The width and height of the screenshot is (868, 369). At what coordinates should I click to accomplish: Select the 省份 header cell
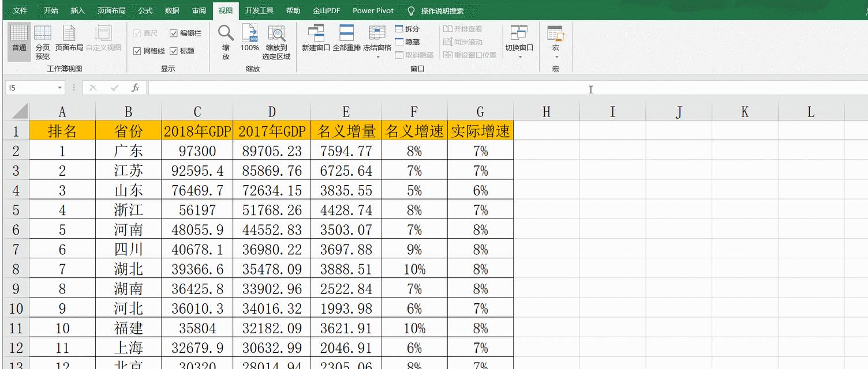coord(128,131)
